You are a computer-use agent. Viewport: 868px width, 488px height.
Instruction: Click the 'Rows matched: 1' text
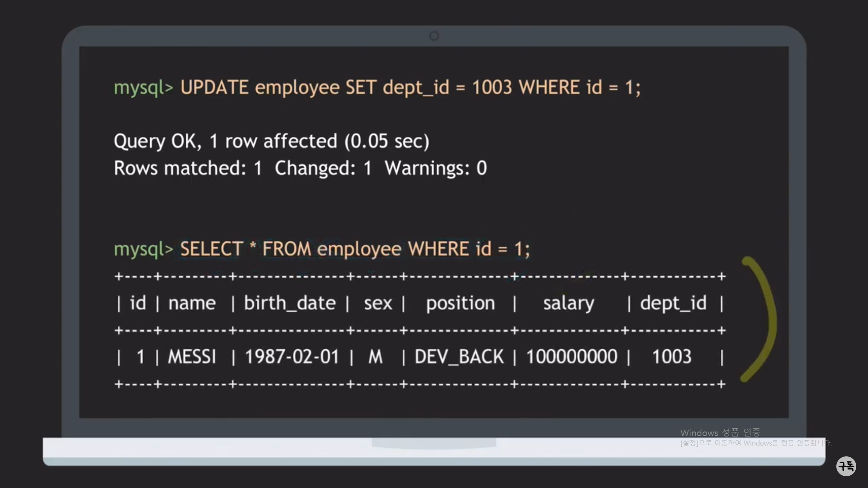click(x=188, y=169)
